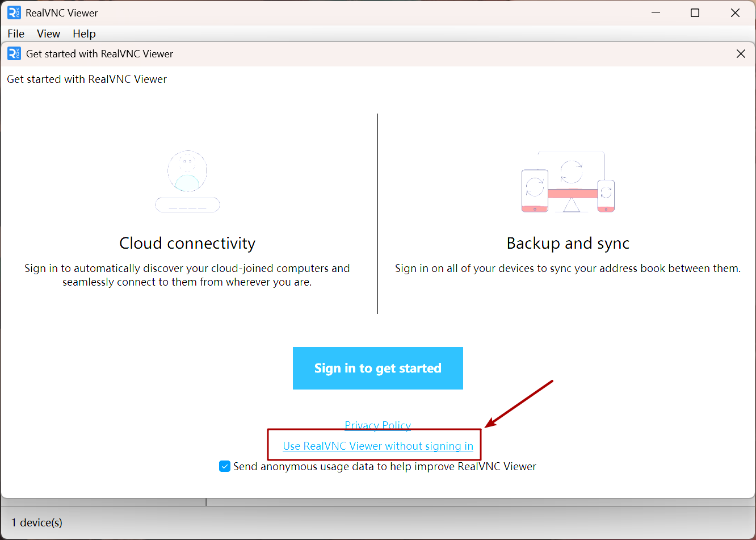
Task: Click the RealVNC Viewer logo in the title bar
Action: tap(14, 12)
